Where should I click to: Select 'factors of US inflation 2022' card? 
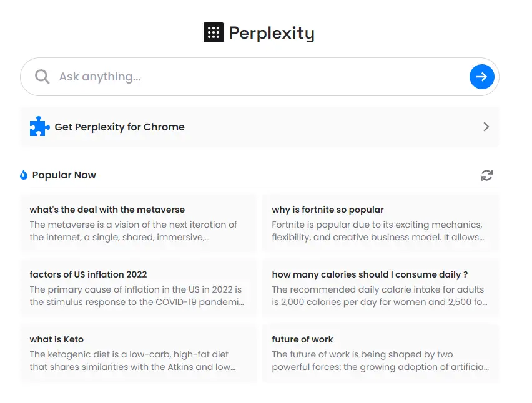[139, 288]
